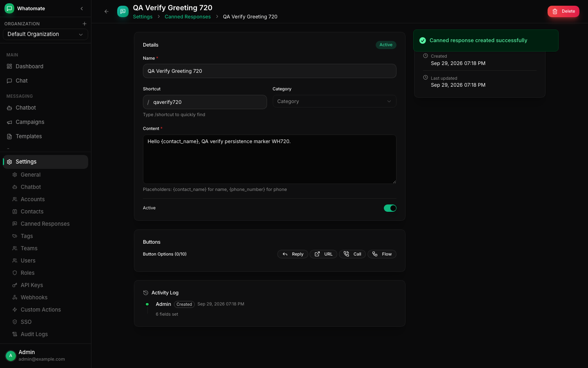
Task: Click the back arrow icon in header
Action: pyautogui.click(x=107, y=11)
